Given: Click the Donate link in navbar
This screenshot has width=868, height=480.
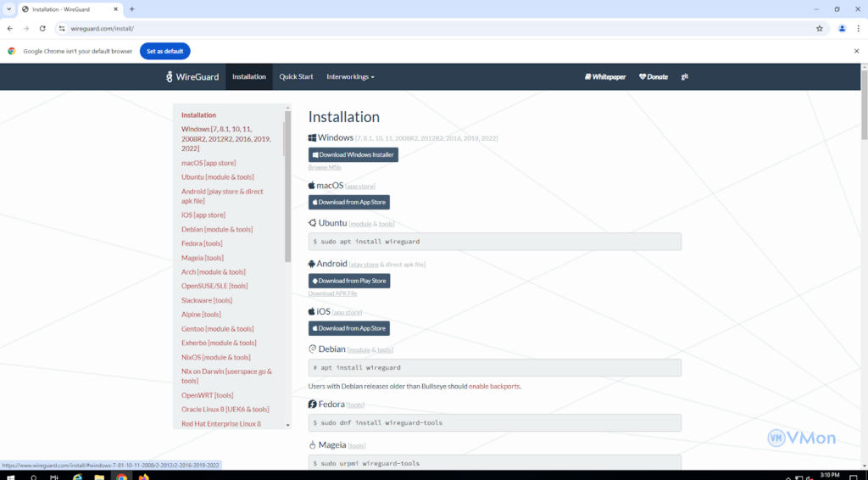Looking at the screenshot, I should (x=654, y=76).
